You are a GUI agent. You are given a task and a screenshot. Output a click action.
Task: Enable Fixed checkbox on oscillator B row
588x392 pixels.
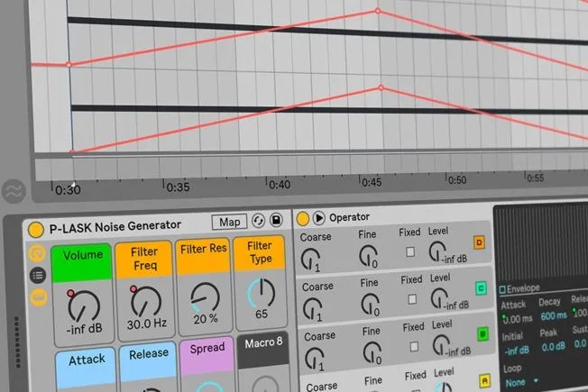click(x=414, y=347)
